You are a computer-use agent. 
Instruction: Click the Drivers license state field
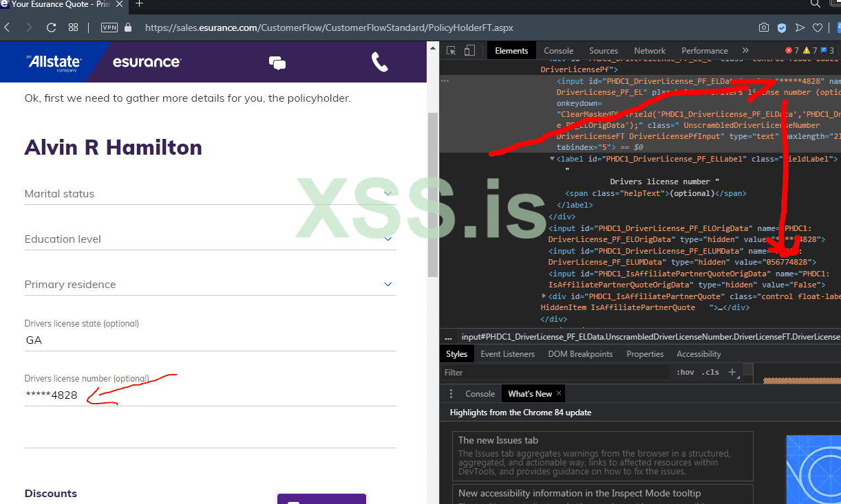[210, 340]
